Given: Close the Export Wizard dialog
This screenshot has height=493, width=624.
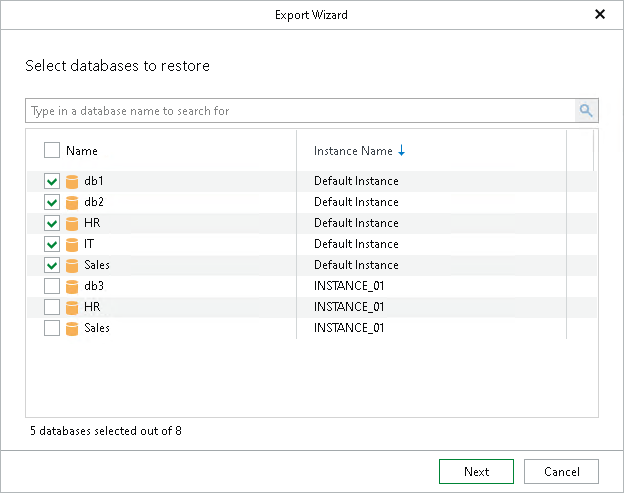Looking at the screenshot, I should 600,14.
